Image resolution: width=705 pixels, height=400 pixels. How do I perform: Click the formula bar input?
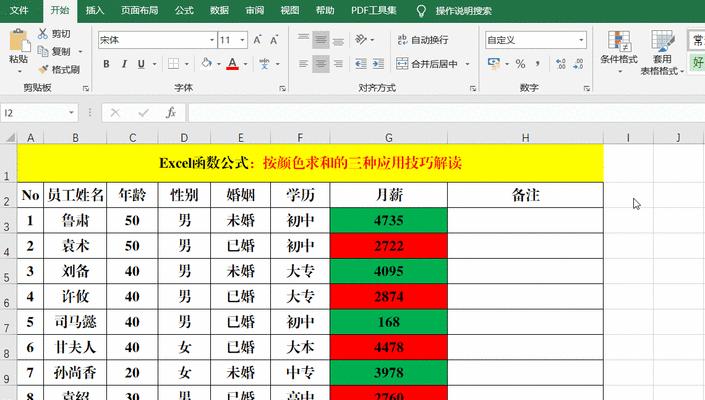(x=446, y=113)
